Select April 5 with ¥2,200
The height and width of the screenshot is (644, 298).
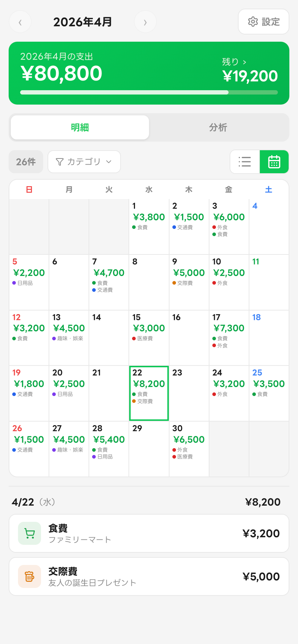[x=29, y=282]
